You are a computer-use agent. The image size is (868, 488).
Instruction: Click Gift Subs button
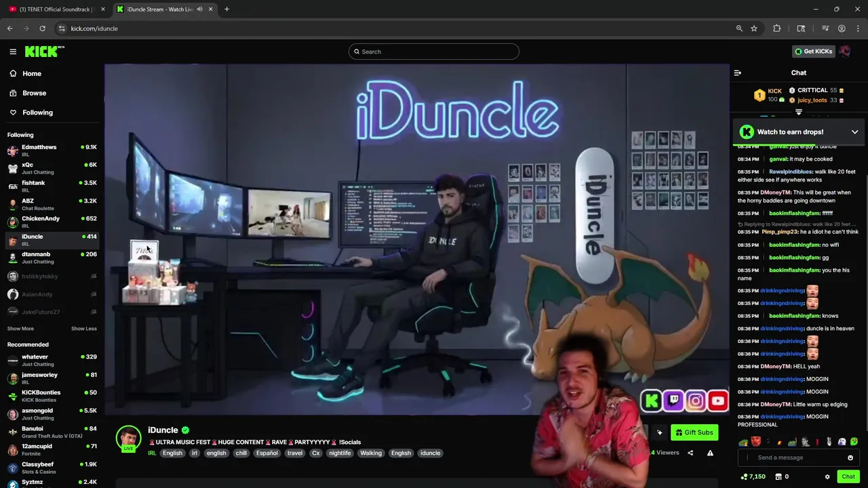pyautogui.click(x=694, y=432)
